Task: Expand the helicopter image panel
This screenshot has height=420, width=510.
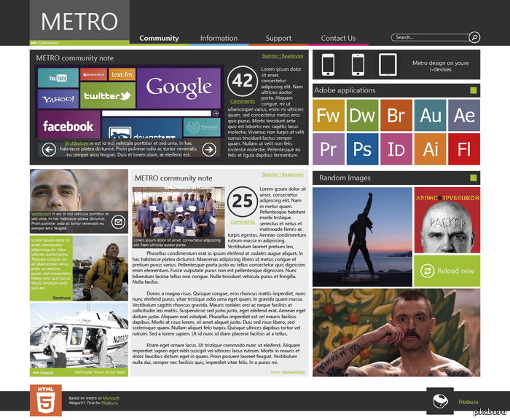Action: [x=45, y=373]
